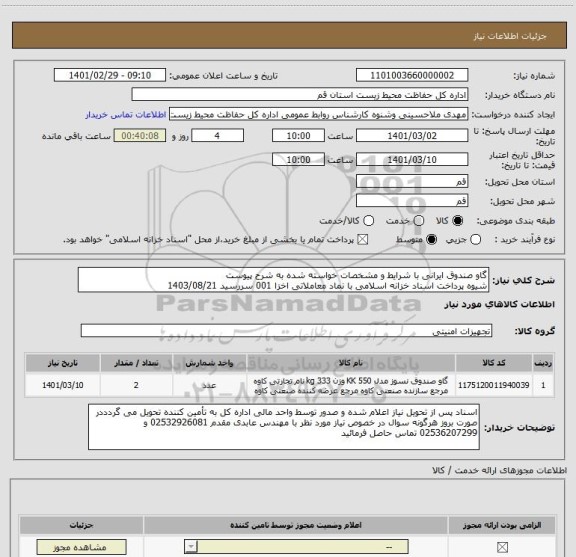The width and height of the screenshot is (576, 557).
Task: Click the گاو صندوق نسوز item name cell
Action: (x=350, y=385)
